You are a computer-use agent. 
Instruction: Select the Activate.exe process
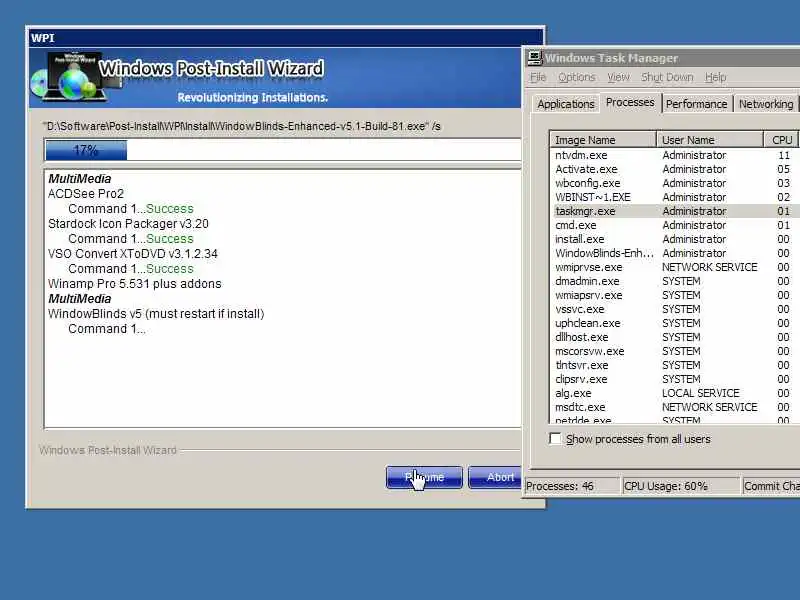coord(674,169)
